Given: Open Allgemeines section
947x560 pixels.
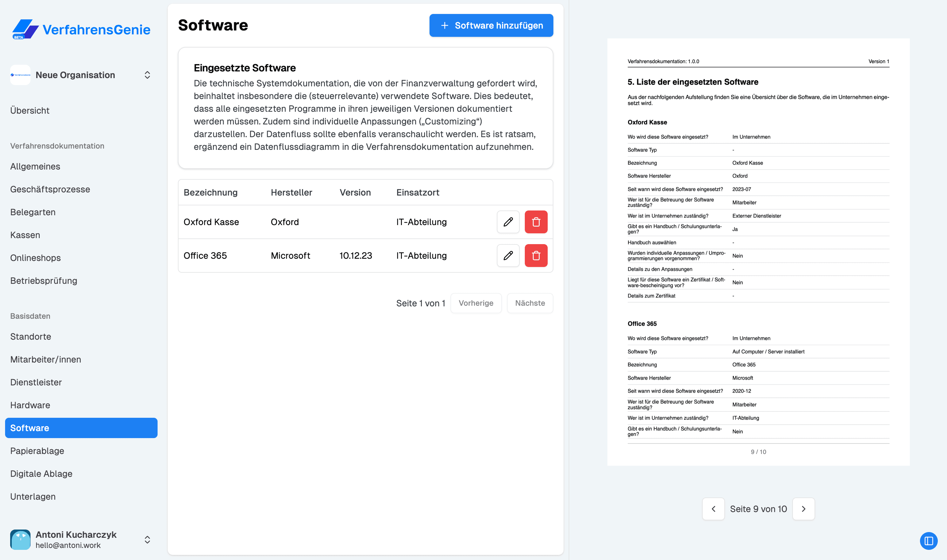Looking at the screenshot, I should point(35,166).
